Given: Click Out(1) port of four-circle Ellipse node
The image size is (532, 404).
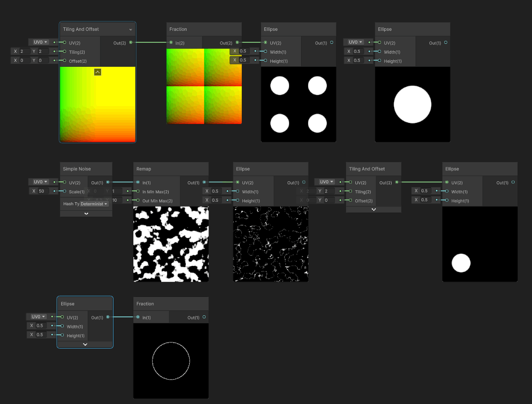Looking at the screenshot, I should click(331, 42).
